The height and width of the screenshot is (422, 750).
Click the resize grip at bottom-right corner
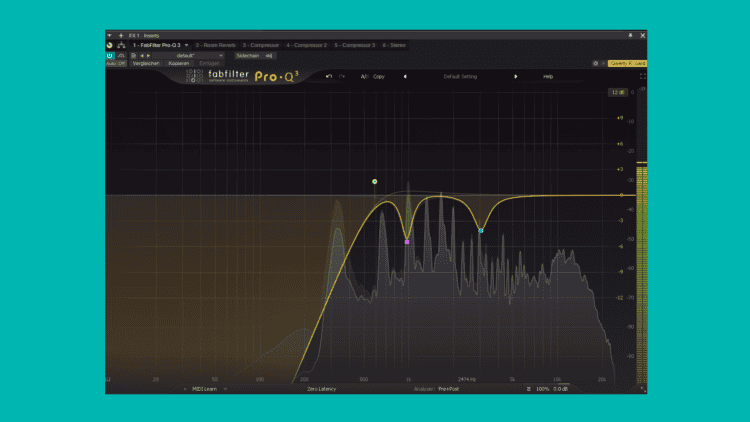(643, 389)
